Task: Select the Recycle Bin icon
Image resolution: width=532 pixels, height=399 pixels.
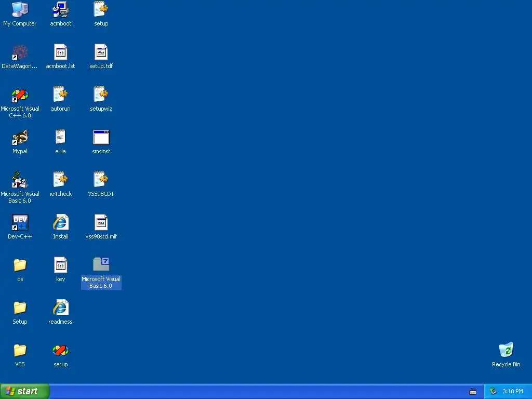Action: [x=506, y=350]
